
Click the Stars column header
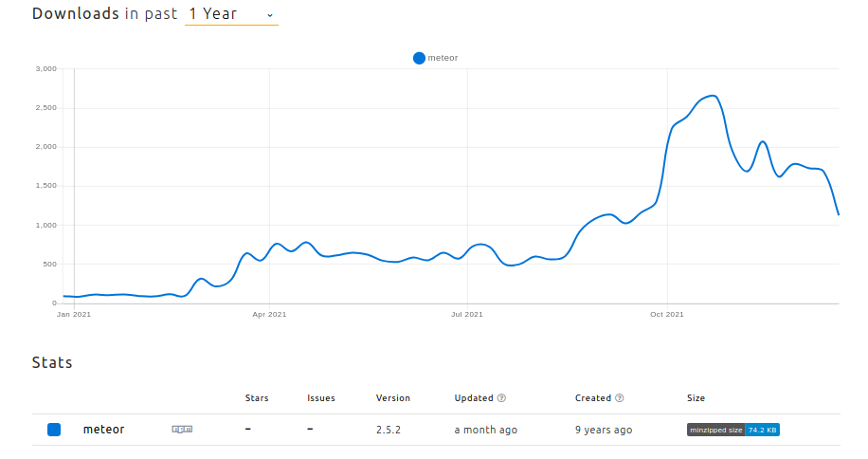point(257,398)
